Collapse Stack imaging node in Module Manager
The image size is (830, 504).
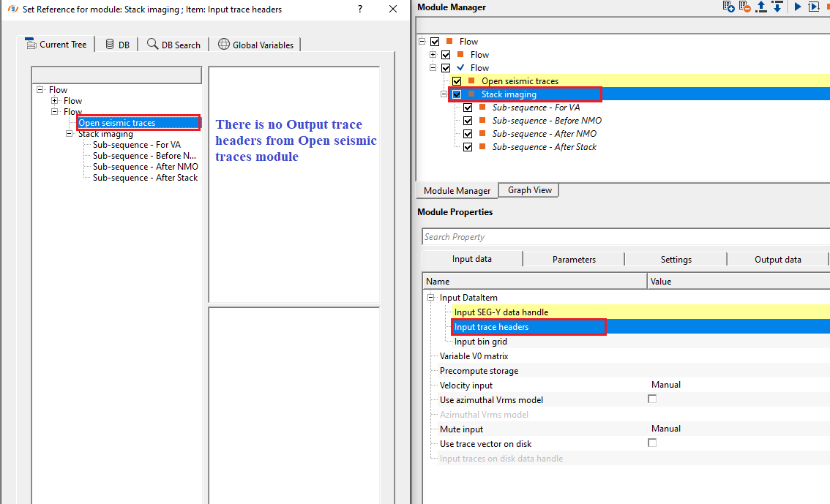[444, 94]
